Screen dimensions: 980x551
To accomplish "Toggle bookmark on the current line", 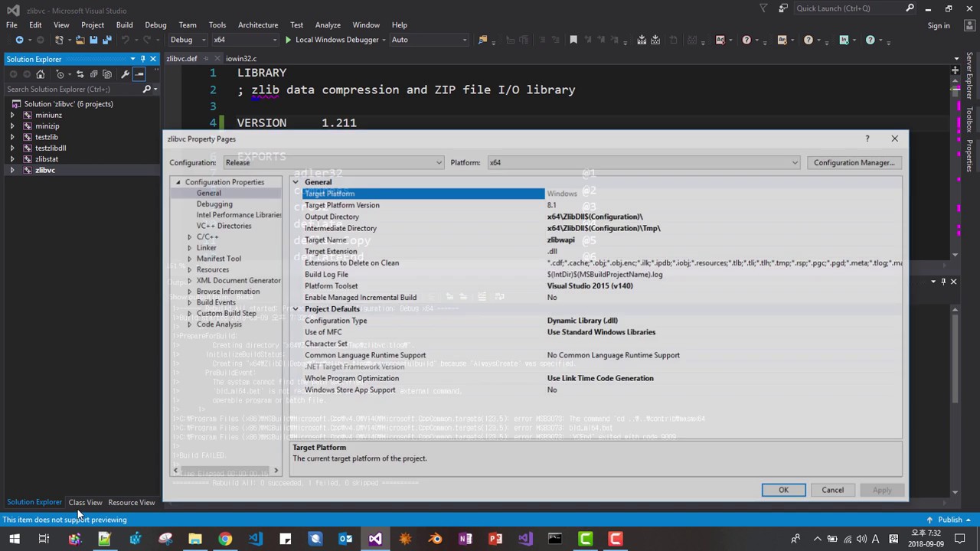I will tap(573, 40).
